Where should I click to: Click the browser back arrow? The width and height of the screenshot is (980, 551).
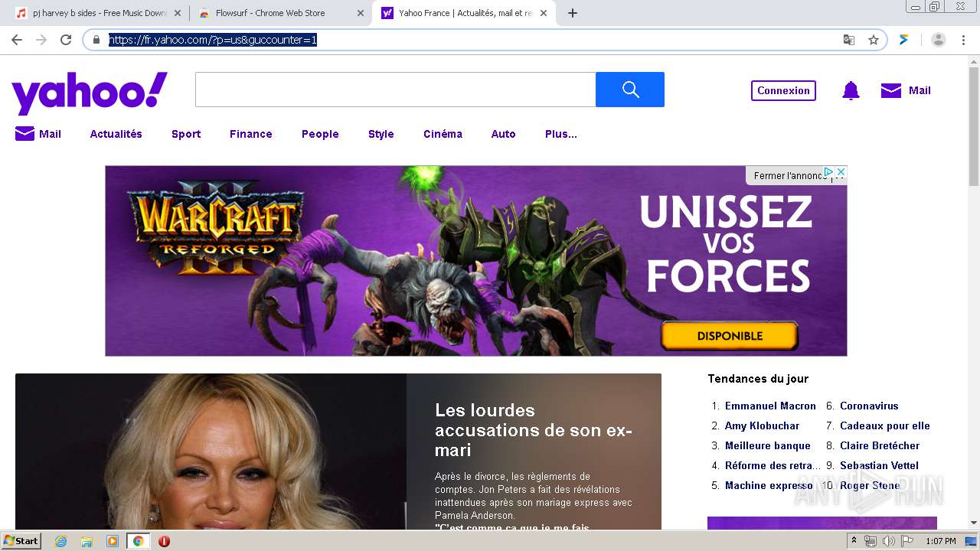17,40
